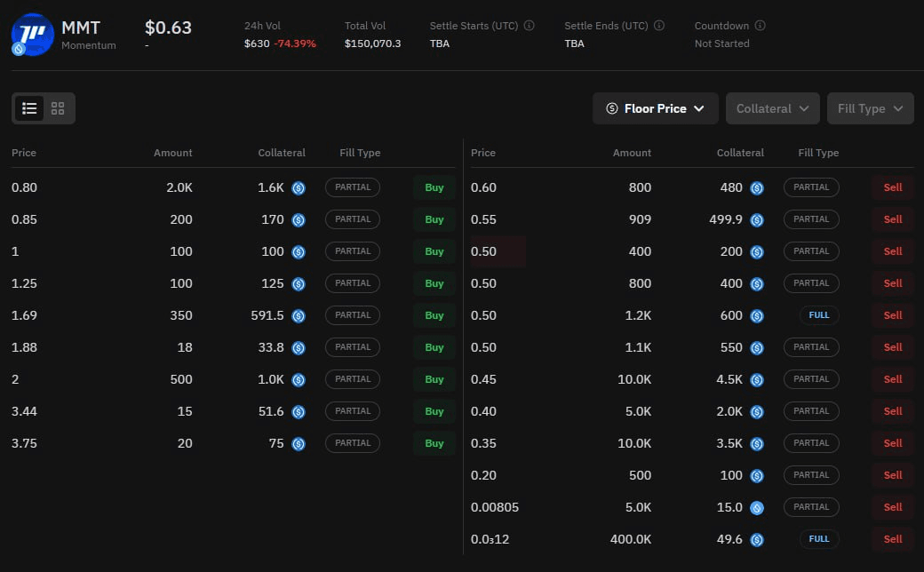
Task: Click info icon beside Settle Starts (UTC)
Action: click(x=530, y=26)
